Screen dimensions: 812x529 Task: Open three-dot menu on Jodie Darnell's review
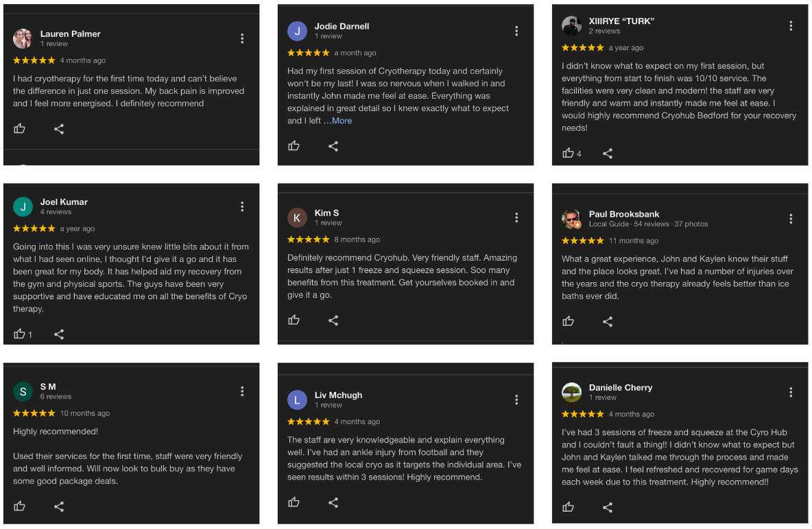pos(516,31)
